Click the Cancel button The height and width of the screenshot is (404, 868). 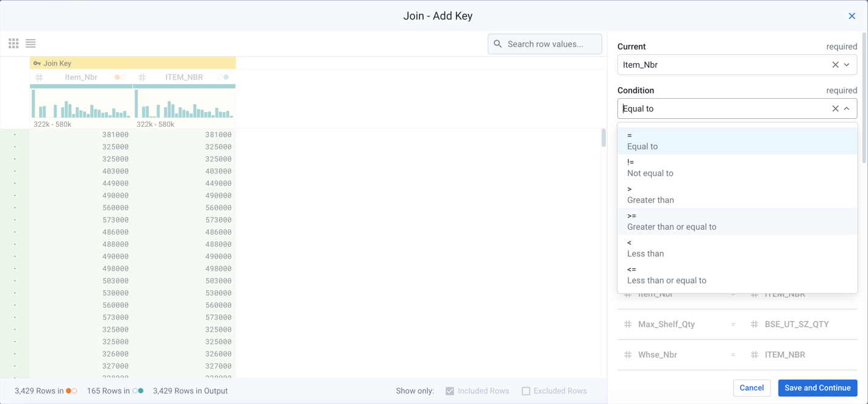click(x=752, y=388)
